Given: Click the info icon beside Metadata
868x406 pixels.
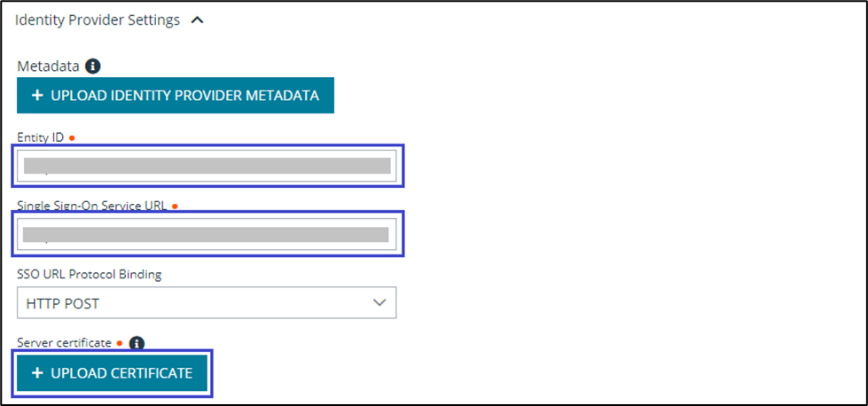Looking at the screenshot, I should 93,66.
